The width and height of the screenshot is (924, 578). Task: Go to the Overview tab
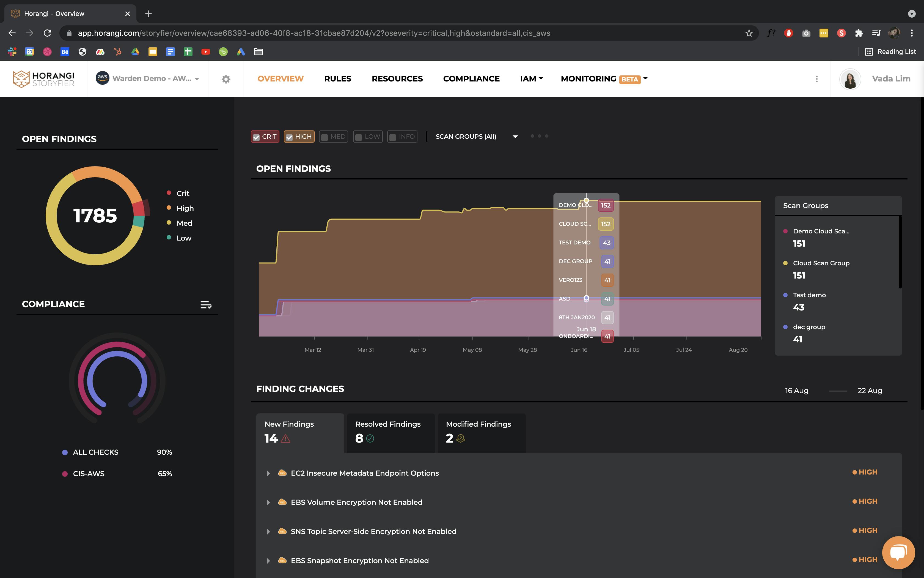[x=280, y=79]
